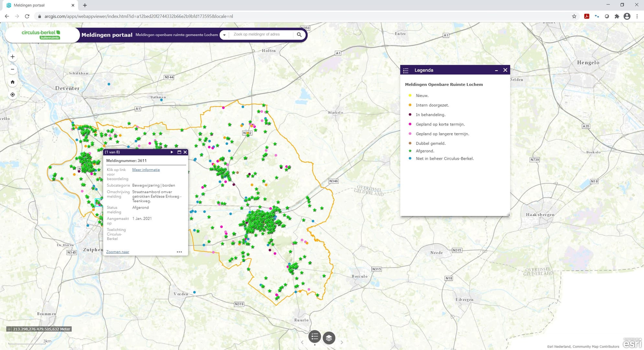Open search source dropdown arrow

click(x=224, y=35)
